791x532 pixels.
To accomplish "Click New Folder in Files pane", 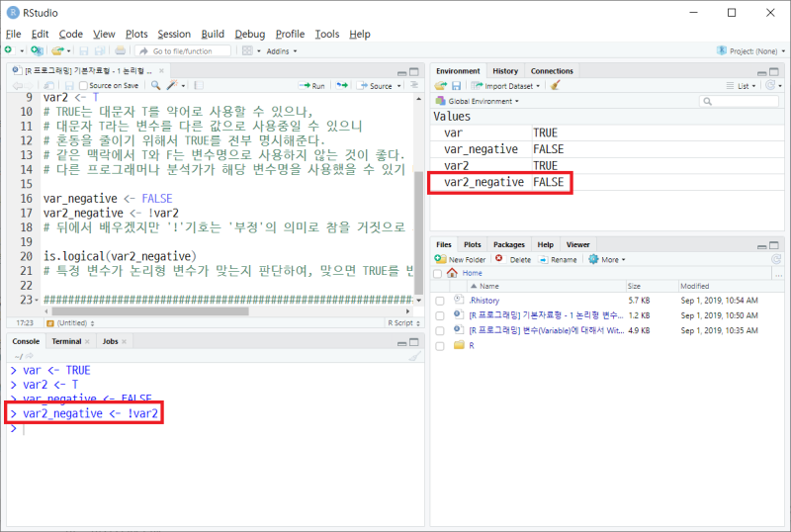I will pos(460,259).
